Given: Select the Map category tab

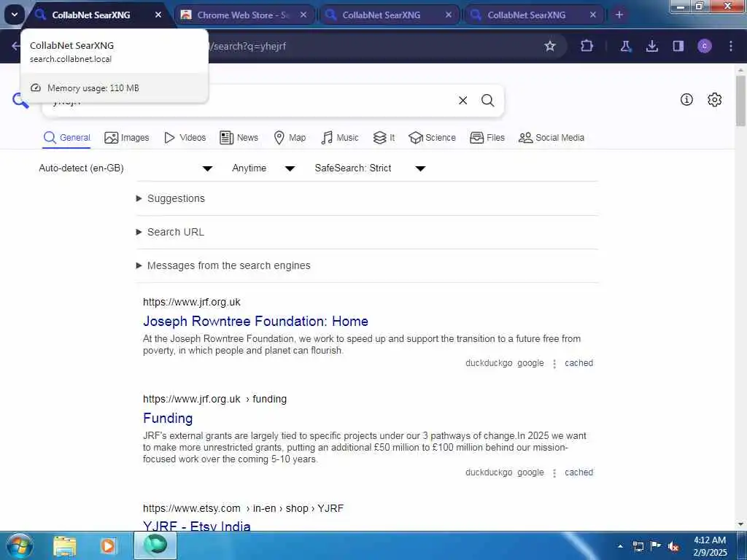Looking at the screenshot, I should point(290,138).
